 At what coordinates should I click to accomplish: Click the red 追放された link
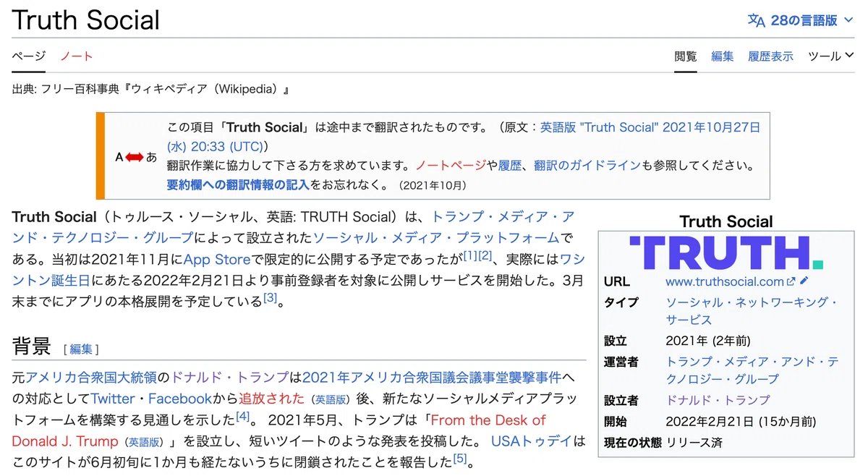pos(271,399)
